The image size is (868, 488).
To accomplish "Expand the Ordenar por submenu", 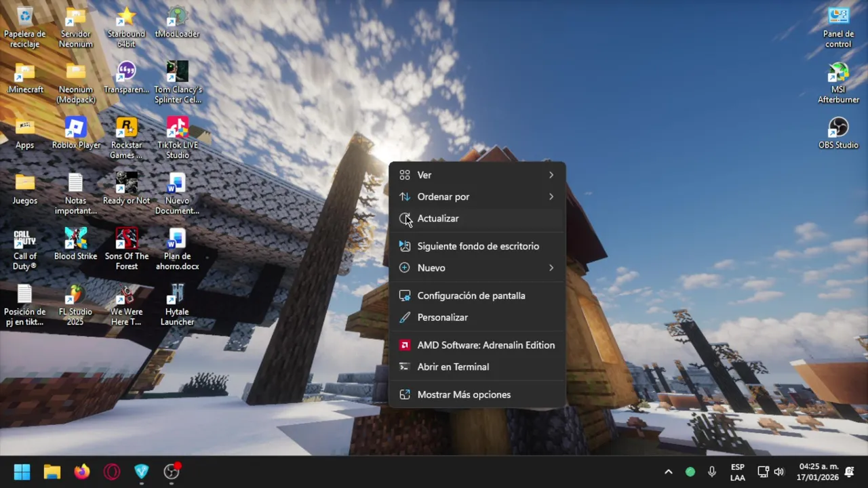I will (477, 197).
